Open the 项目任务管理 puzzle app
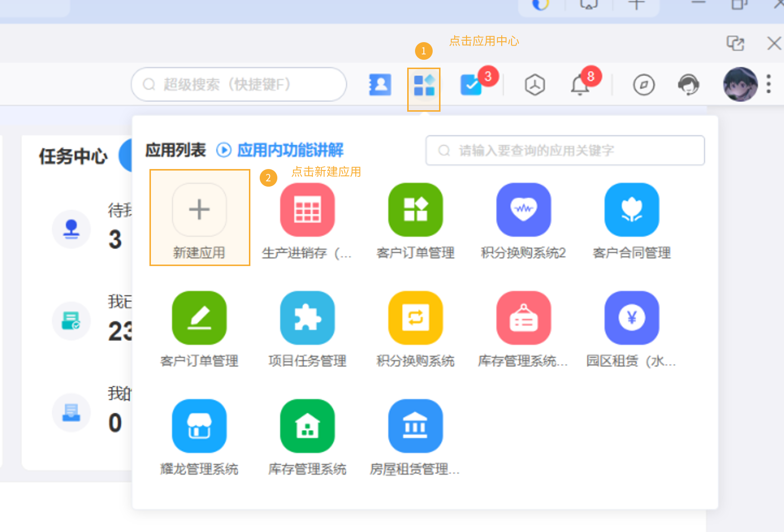 pyautogui.click(x=308, y=318)
